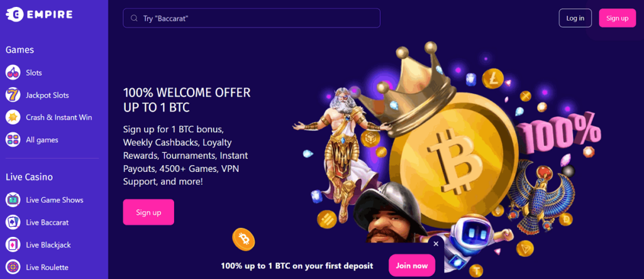Click the Join now button
This screenshot has width=644, height=279.
[x=411, y=265]
